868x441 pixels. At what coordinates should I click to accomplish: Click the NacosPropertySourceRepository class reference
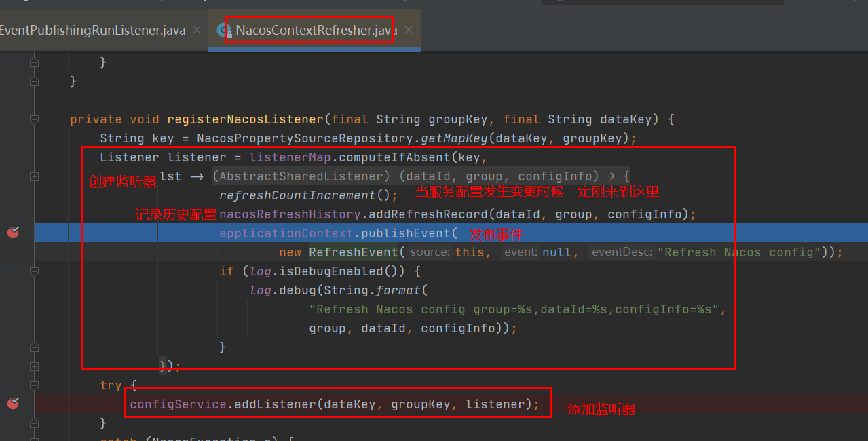pos(305,138)
